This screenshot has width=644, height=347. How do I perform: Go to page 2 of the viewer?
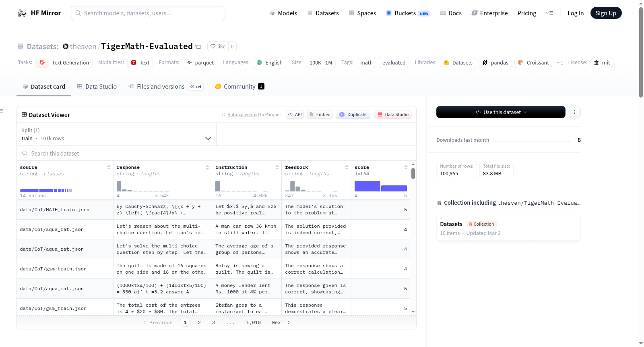pyautogui.click(x=199, y=322)
